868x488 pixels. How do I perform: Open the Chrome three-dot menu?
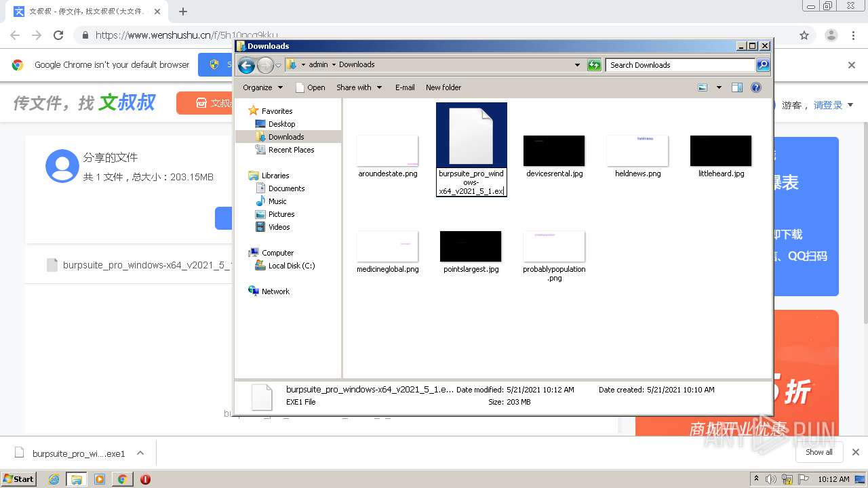[853, 35]
